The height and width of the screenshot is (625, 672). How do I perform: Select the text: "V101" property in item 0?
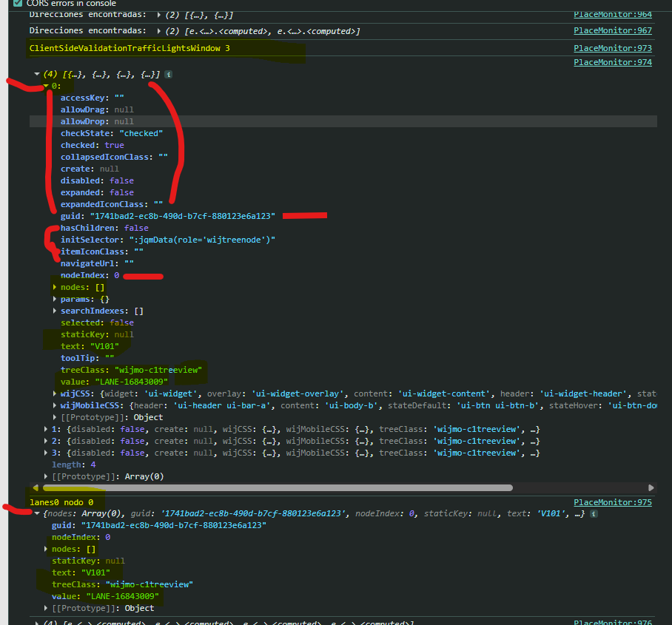(90, 346)
